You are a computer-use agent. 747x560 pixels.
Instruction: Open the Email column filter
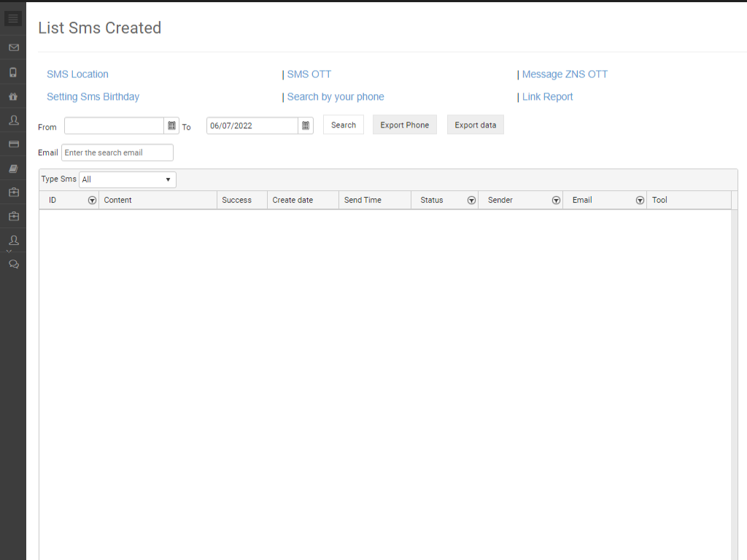click(640, 201)
